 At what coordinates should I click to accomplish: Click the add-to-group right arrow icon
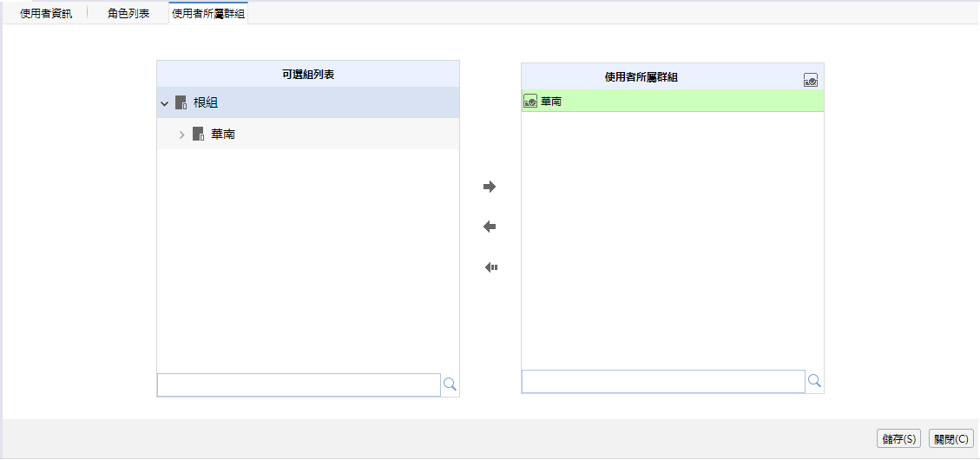490,187
